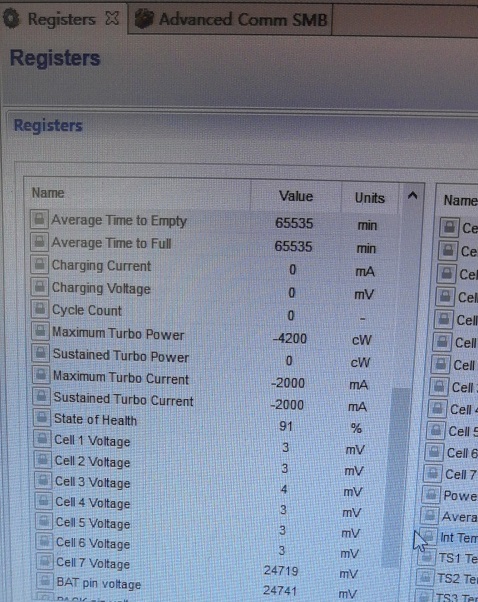Click lock icon beside Cell 3 Voltage
Image resolution: width=478 pixels, height=602 pixels.
click(43, 480)
